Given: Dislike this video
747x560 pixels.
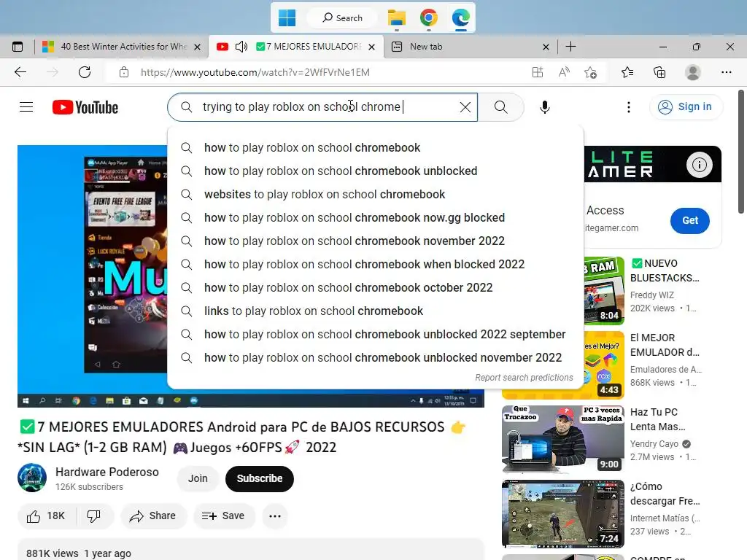Looking at the screenshot, I should (94, 516).
